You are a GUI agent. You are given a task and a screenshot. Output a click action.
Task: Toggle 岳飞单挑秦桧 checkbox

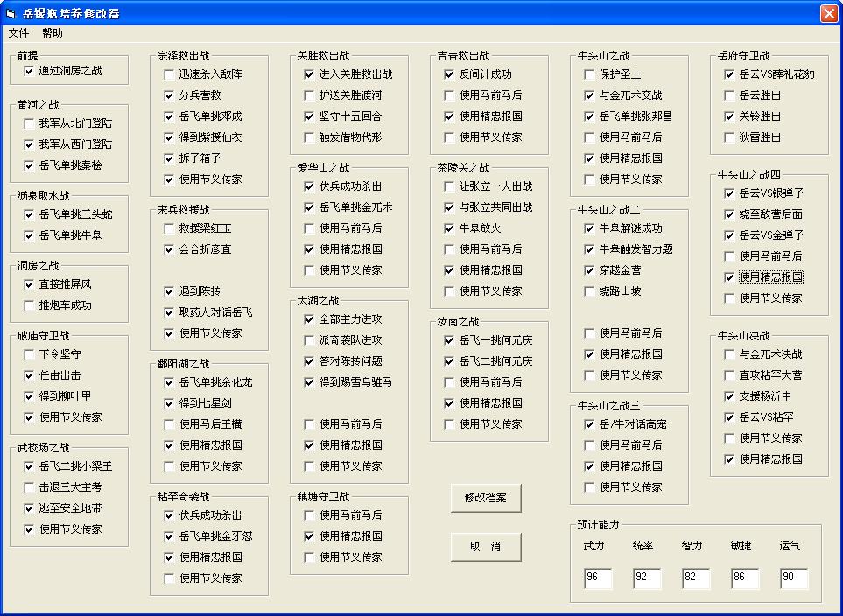(x=29, y=165)
